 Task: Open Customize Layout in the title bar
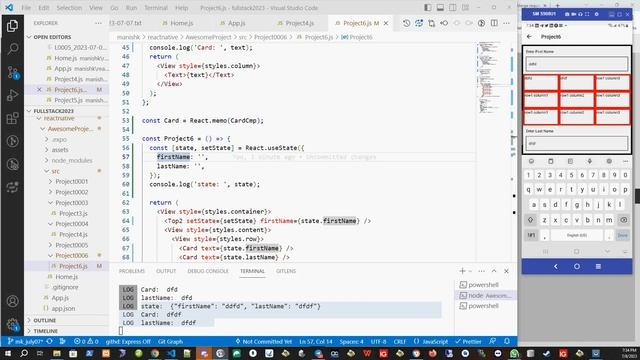tap(465, 8)
